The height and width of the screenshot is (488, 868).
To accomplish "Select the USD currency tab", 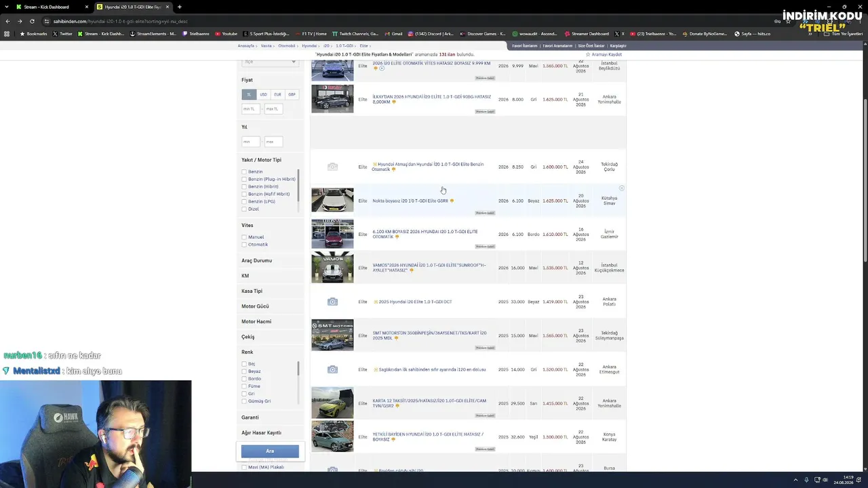I will tap(263, 94).
